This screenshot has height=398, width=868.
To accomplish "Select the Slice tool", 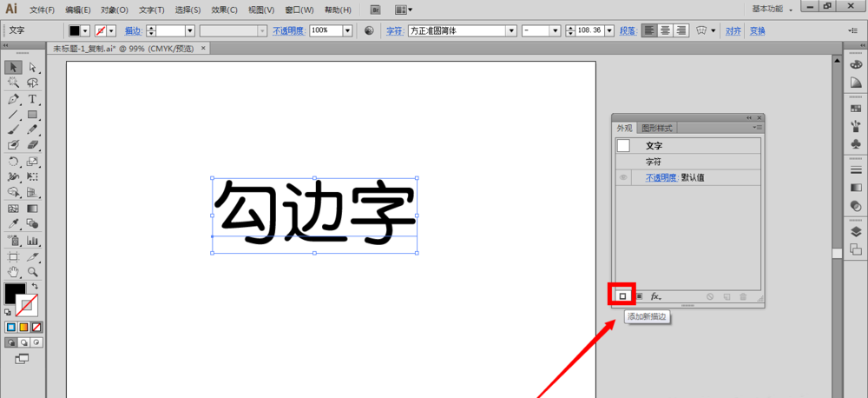I will (x=33, y=256).
